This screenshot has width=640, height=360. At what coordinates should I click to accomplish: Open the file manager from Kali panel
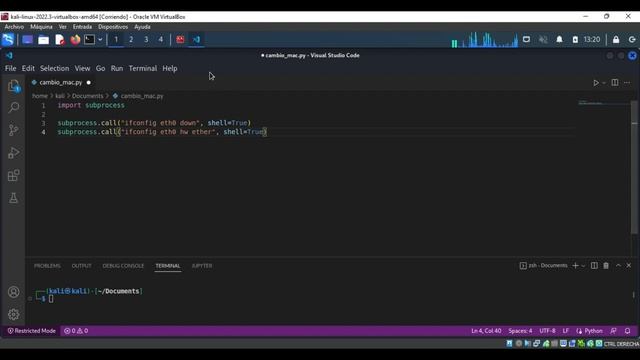click(44, 40)
